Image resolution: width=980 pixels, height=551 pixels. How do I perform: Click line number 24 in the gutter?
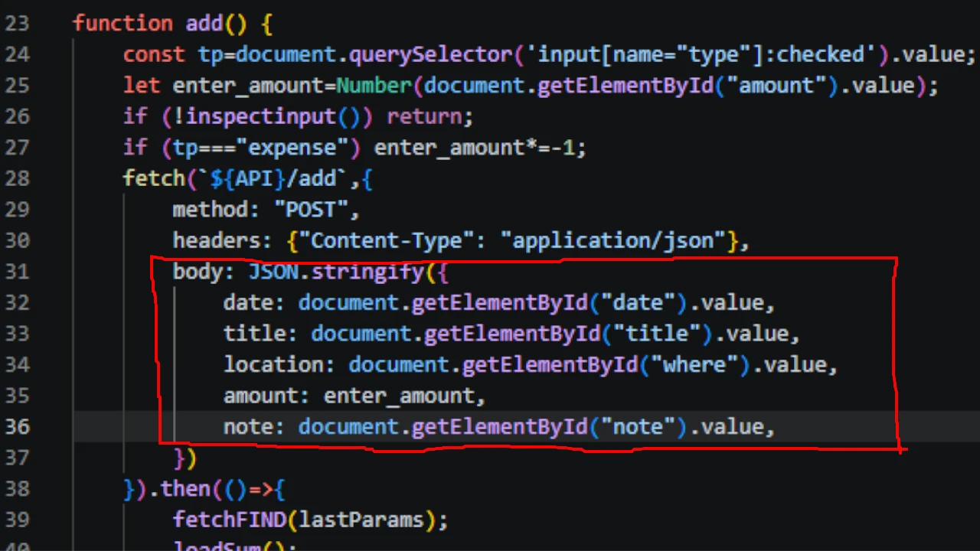(16, 54)
